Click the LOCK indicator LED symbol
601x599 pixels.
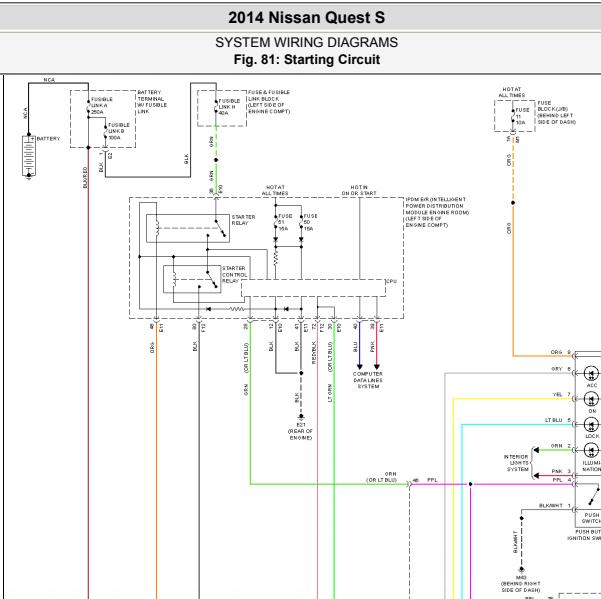point(591,425)
